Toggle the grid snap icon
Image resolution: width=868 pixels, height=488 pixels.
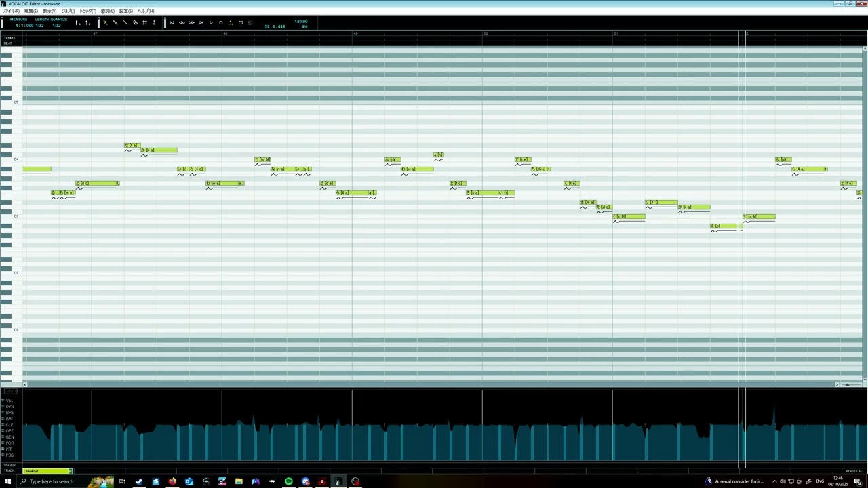tap(144, 22)
